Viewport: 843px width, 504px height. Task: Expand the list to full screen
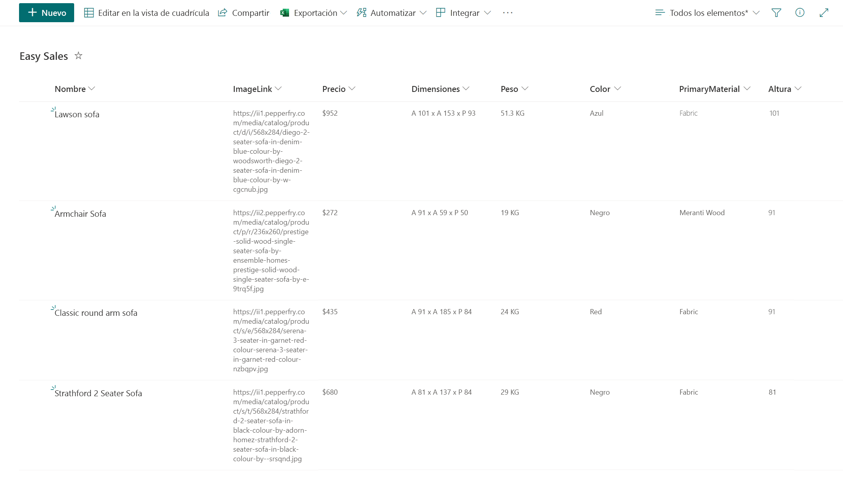pos(823,13)
